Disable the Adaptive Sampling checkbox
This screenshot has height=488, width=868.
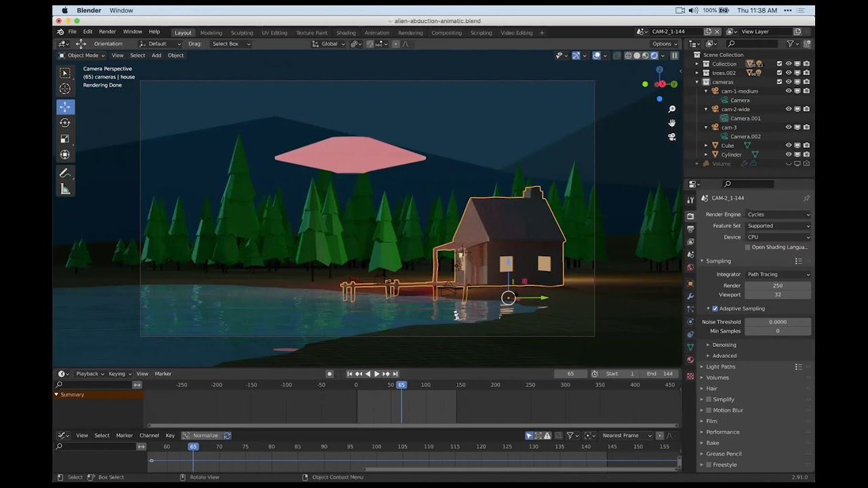point(715,308)
